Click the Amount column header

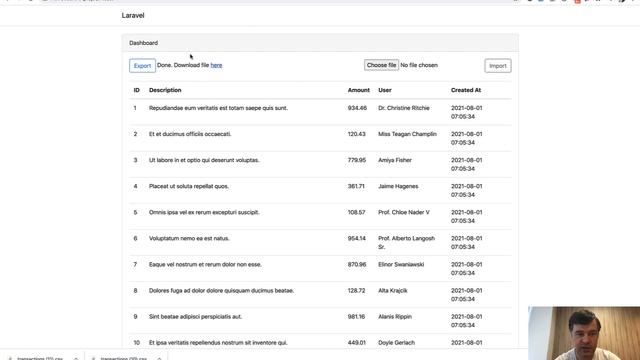coord(359,90)
